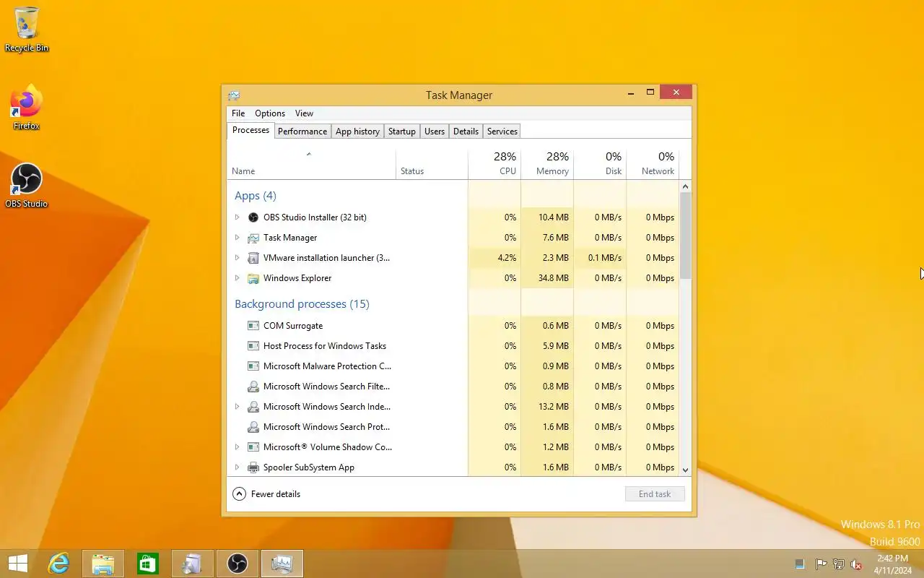The image size is (924, 578).
Task: Switch to the Details tab
Action: pyautogui.click(x=466, y=131)
